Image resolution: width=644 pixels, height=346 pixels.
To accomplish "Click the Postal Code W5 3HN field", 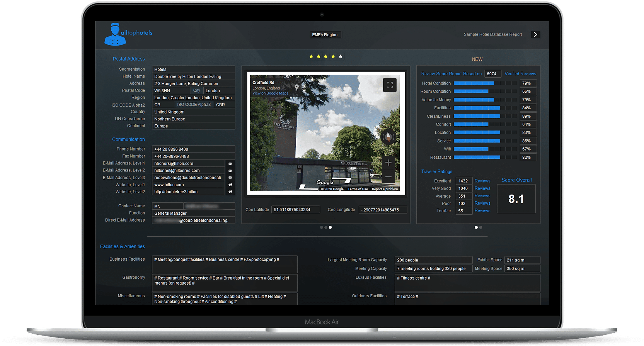I will point(171,91).
